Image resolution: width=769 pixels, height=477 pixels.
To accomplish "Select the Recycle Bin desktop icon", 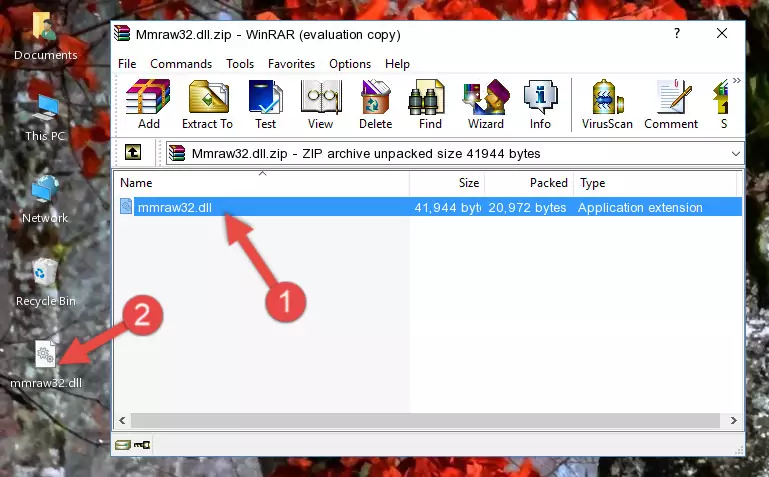I will 46,282.
